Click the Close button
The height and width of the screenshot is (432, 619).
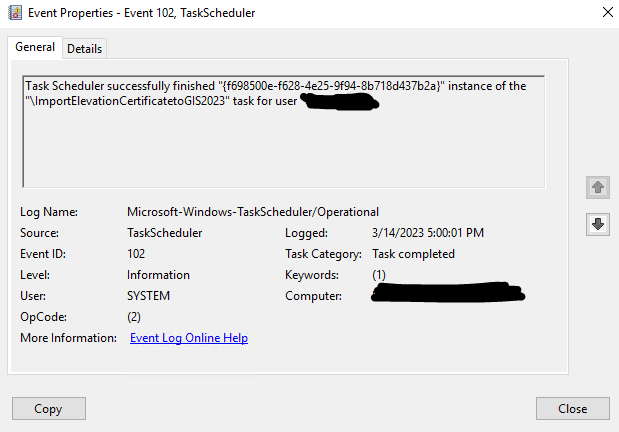coord(572,408)
